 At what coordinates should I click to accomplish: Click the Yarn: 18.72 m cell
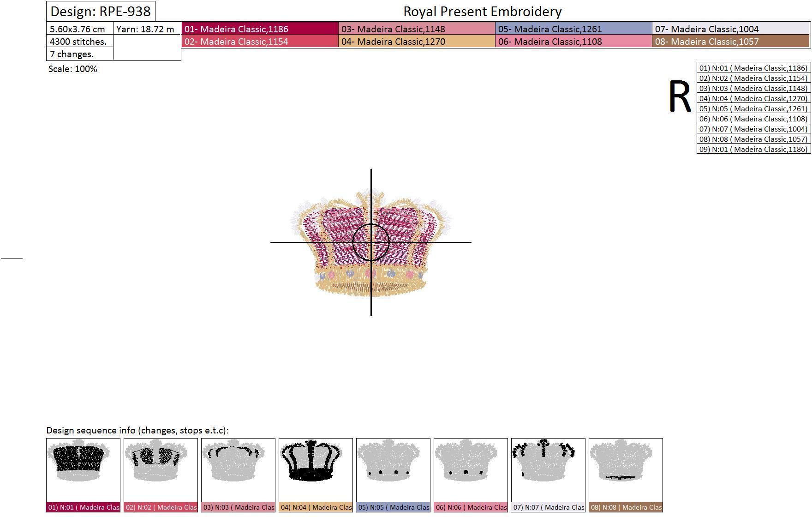(147, 29)
